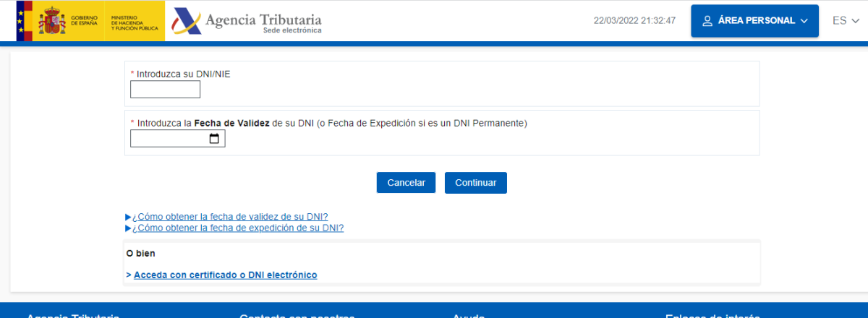Click the Agencia Tributaria logo emblem
The image size is (868, 318).
pyautogui.click(x=186, y=22)
